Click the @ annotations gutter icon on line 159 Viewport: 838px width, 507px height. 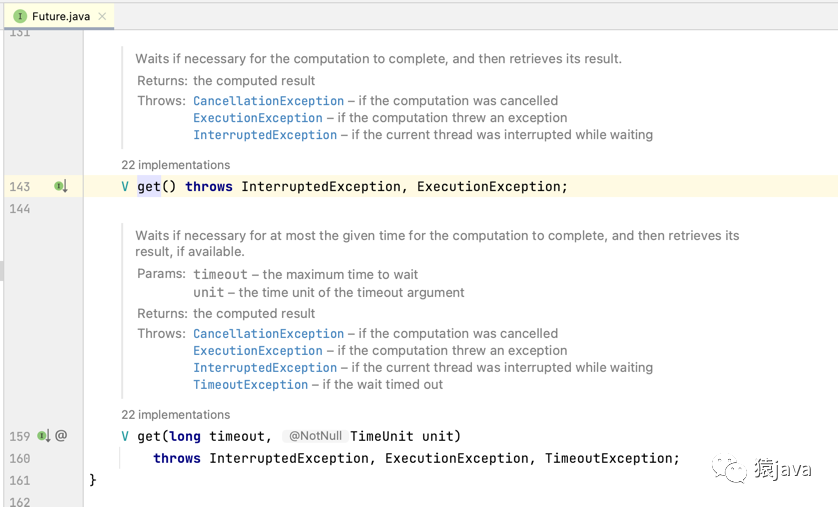tap(61, 435)
